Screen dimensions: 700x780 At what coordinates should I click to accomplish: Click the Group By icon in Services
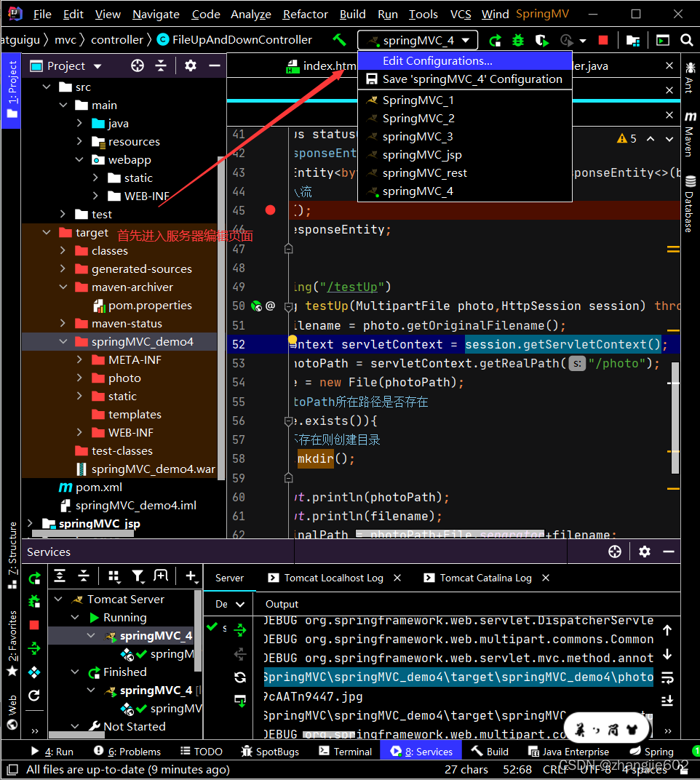point(114,576)
